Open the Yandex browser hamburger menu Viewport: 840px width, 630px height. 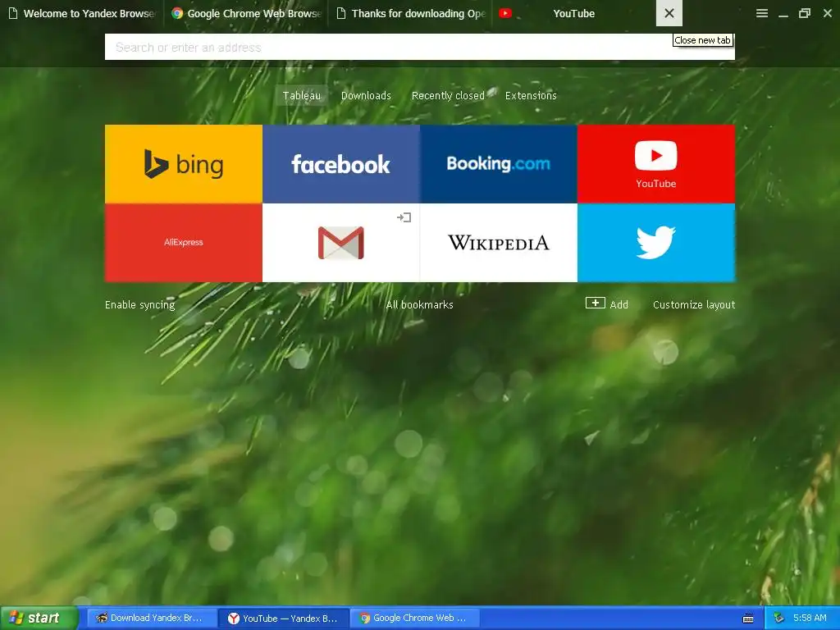(762, 13)
